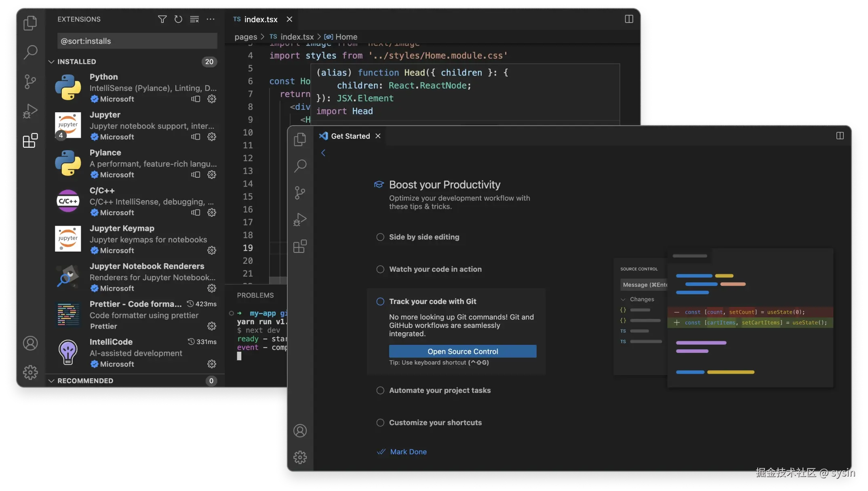
Task: Open the filter icon in Extensions panel
Action: tap(162, 19)
